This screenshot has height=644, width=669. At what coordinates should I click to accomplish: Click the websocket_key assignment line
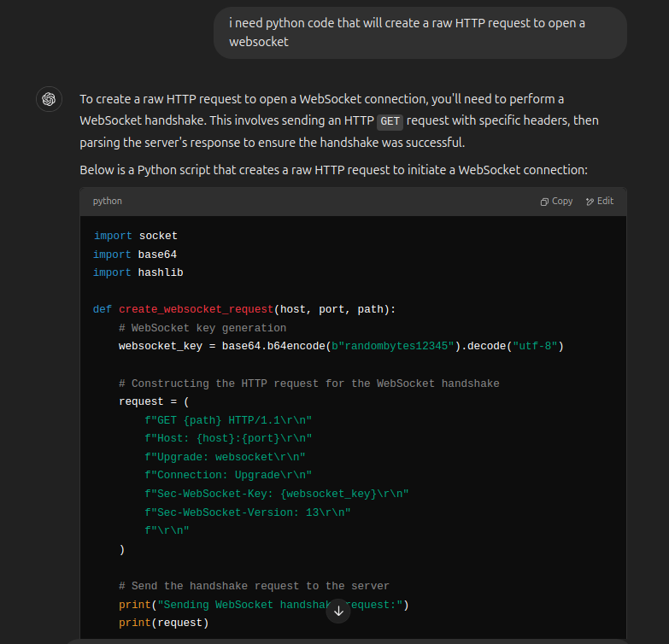point(341,346)
